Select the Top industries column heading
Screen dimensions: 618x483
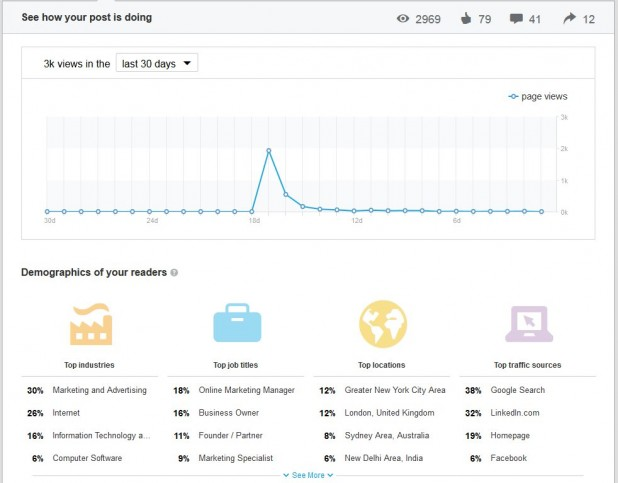click(x=91, y=365)
